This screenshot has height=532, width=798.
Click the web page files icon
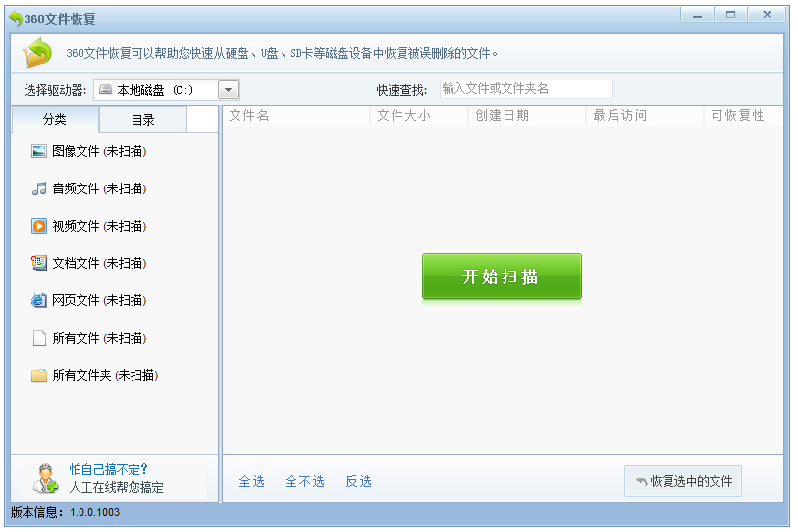click(39, 300)
